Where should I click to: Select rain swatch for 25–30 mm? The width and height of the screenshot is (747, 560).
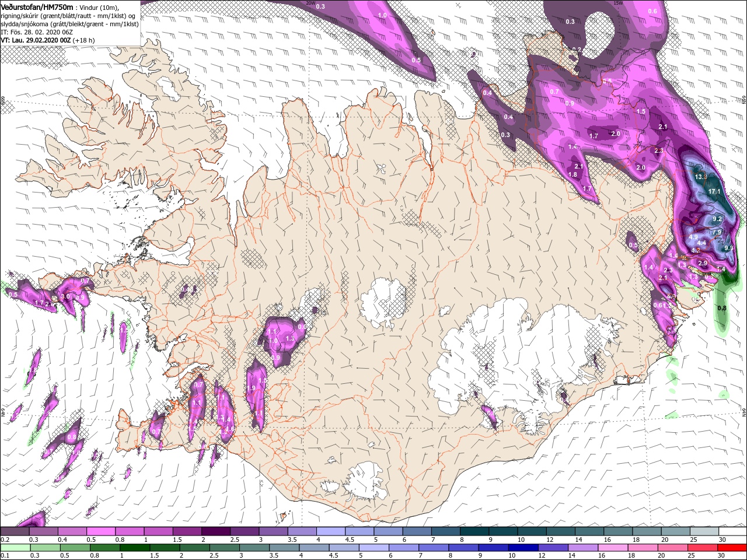[x=704, y=548]
